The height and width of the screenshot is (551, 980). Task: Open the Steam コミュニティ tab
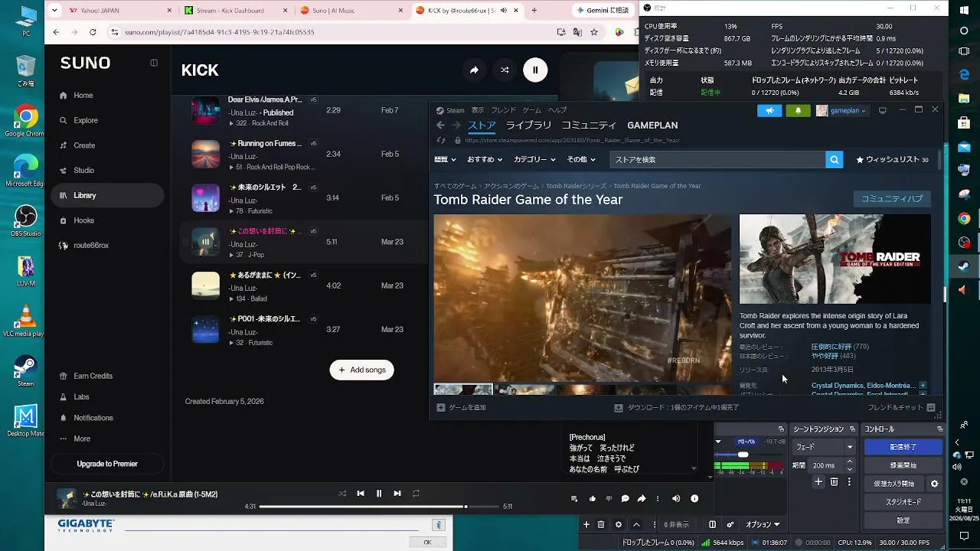pos(589,126)
